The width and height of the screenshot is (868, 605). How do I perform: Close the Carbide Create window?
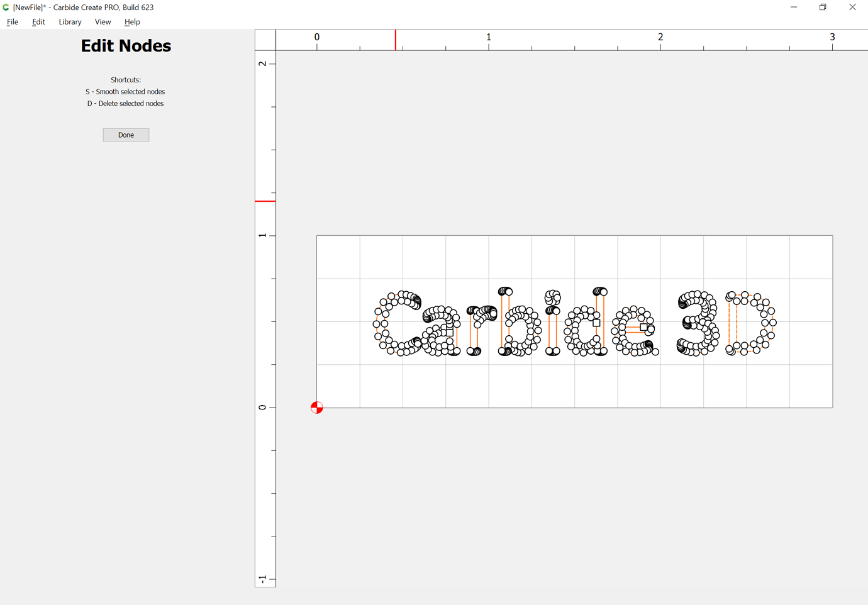(x=852, y=7)
